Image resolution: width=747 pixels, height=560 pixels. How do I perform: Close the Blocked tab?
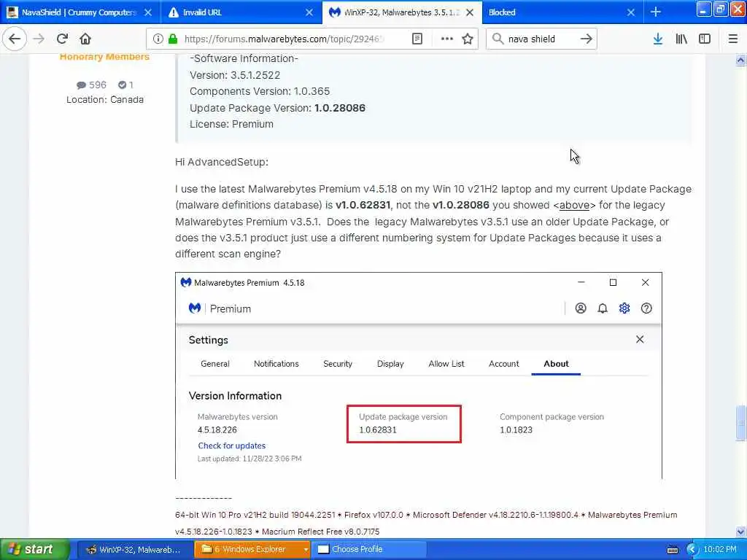pos(631,12)
